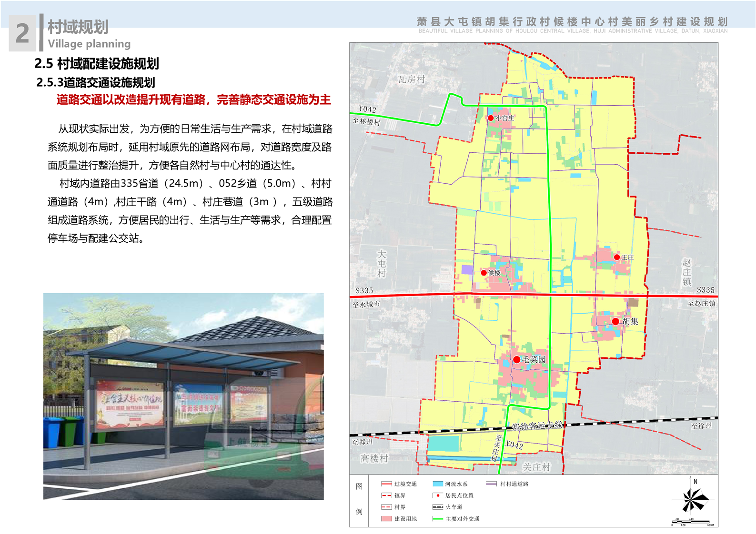This screenshot has height=534, width=756.
Task: Click the 居民点位置 legend dot symbol
Action: 438,495
